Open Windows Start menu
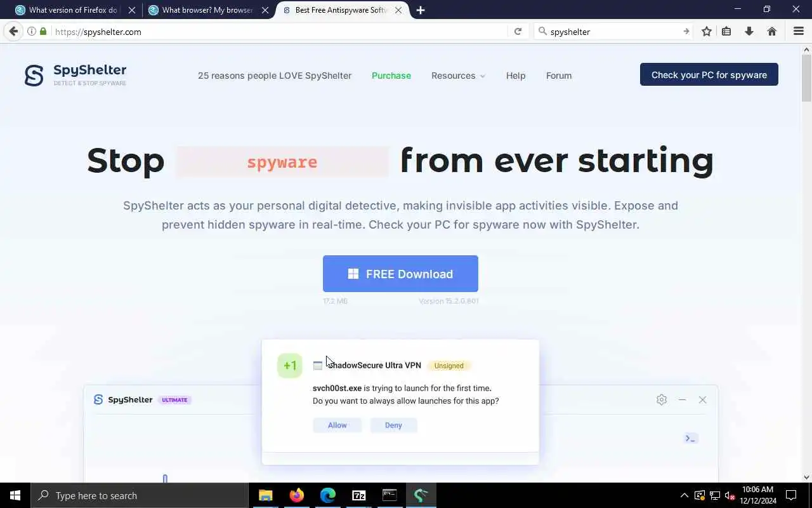The image size is (812, 508). click(x=15, y=495)
